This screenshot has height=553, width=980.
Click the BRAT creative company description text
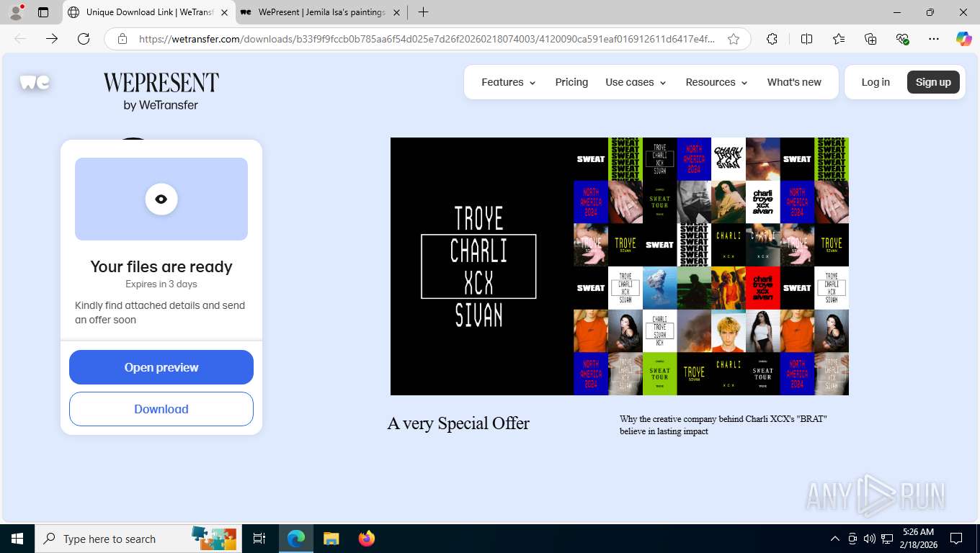723,425
